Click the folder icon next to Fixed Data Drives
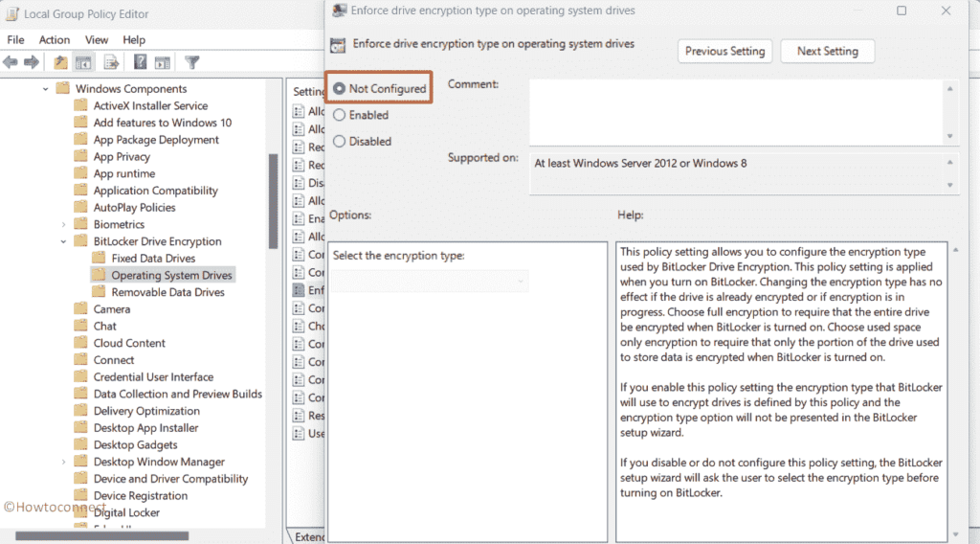This screenshot has height=544, width=980. [99, 258]
